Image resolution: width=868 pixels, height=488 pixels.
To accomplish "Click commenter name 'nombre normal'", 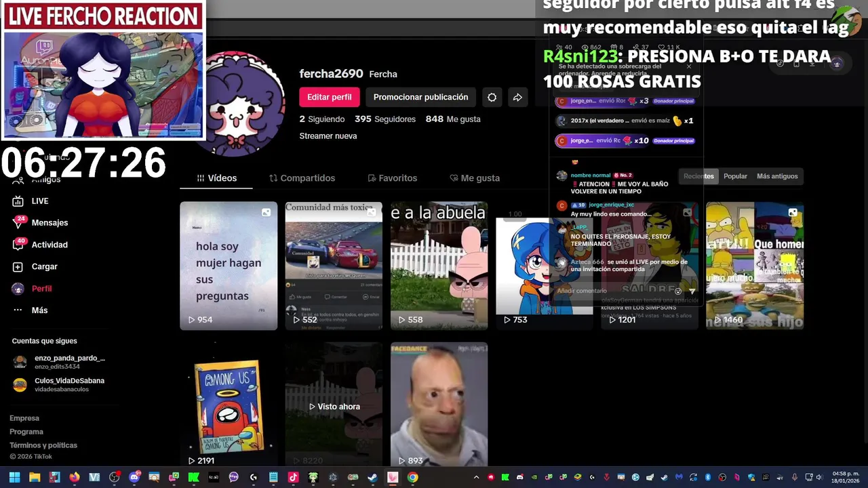I will [x=591, y=175].
